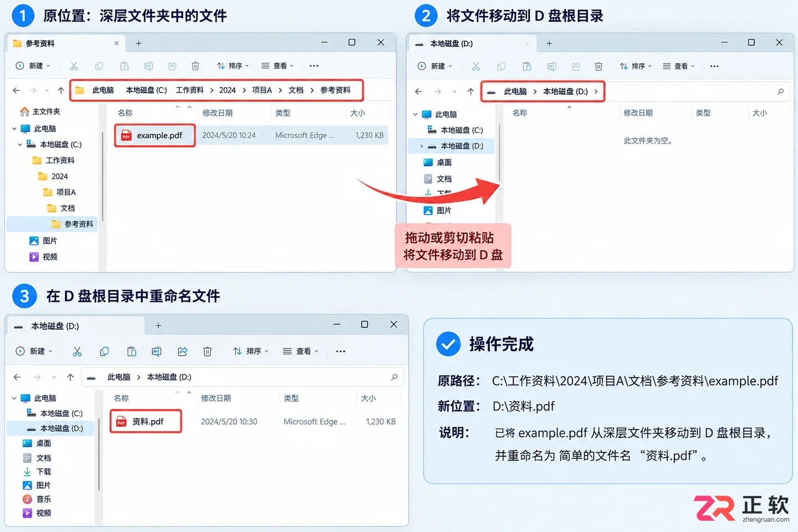Click Rename icon in 参考资料 window toolbar
Screen dimensions: 798x532
(x=149, y=66)
